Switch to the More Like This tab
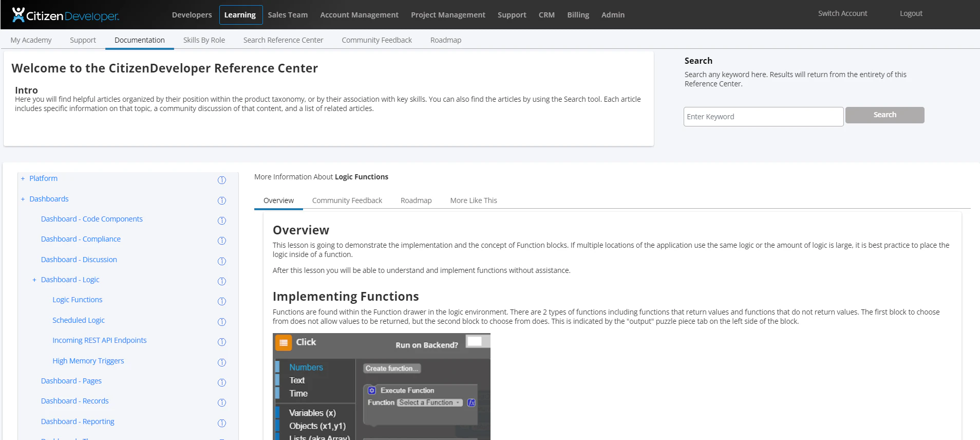Image resolution: width=980 pixels, height=440 pixels. pos(473,200)
